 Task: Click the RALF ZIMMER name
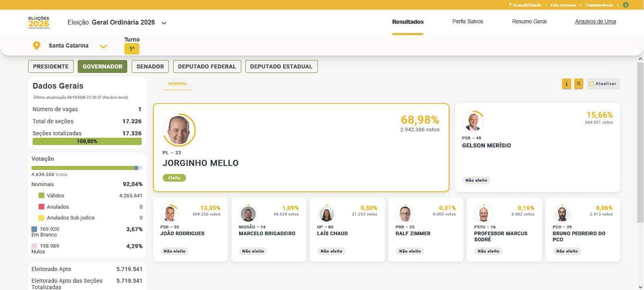point(413,233)
